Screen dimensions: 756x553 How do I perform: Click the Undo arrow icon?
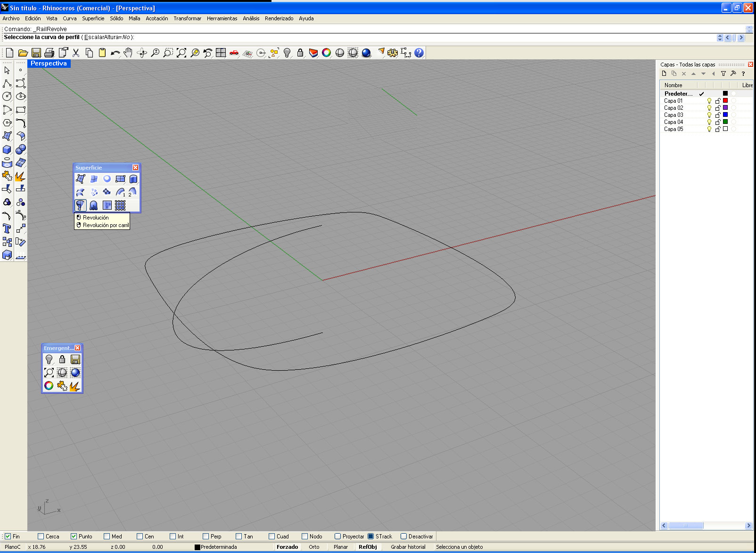[115, 53]
